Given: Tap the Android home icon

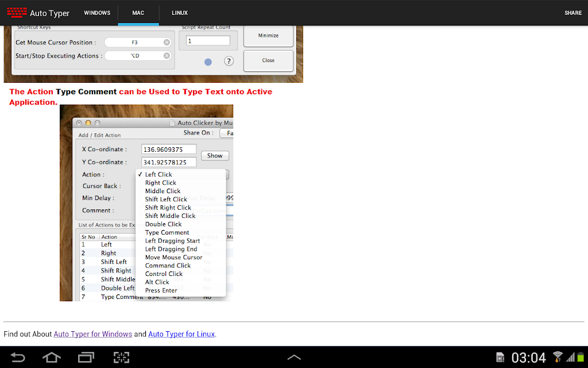Looking at the screenshot, I should (x=51, y=357).
